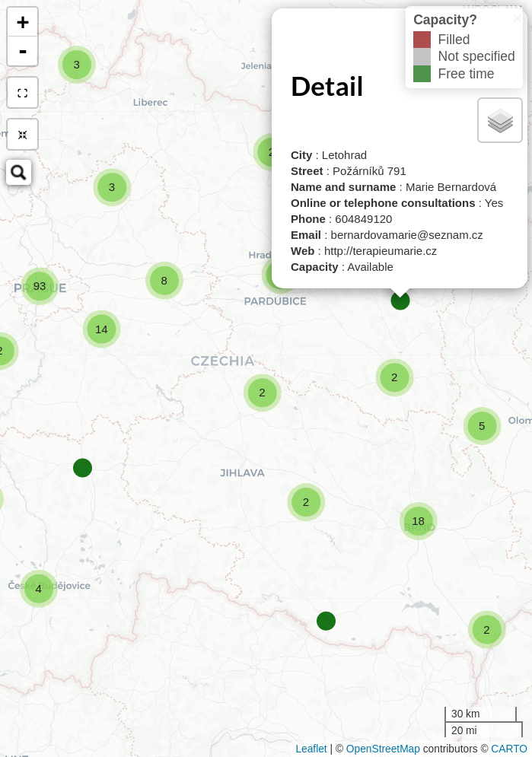Open the 2 cluster below the CZECHIA label

tap(262, 393)
